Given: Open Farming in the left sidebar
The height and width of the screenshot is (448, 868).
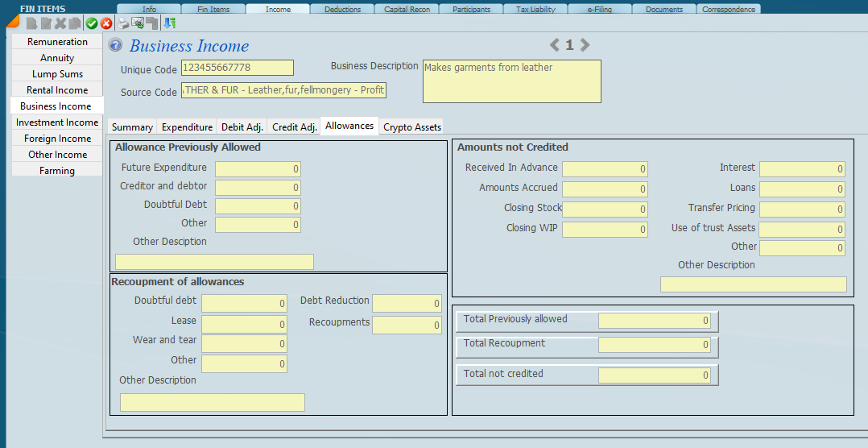Looking at the screenshot, I should click(x=57, y=171).
